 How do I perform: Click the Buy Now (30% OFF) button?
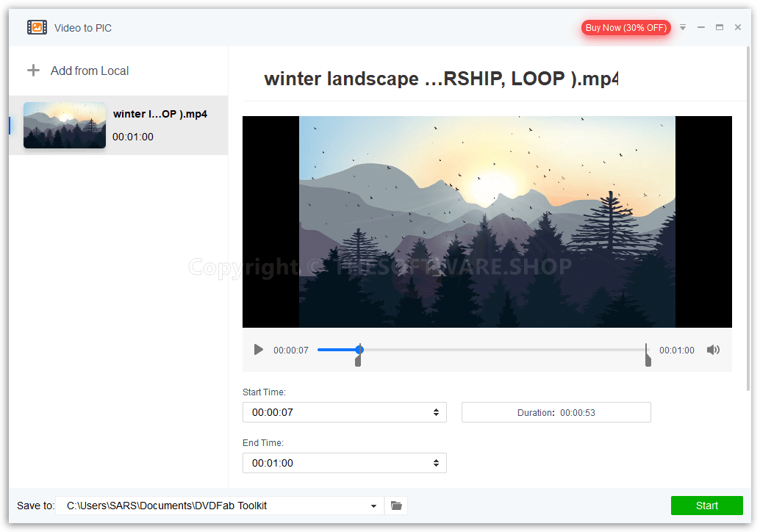pyautogui.click(x=626, y=28)
